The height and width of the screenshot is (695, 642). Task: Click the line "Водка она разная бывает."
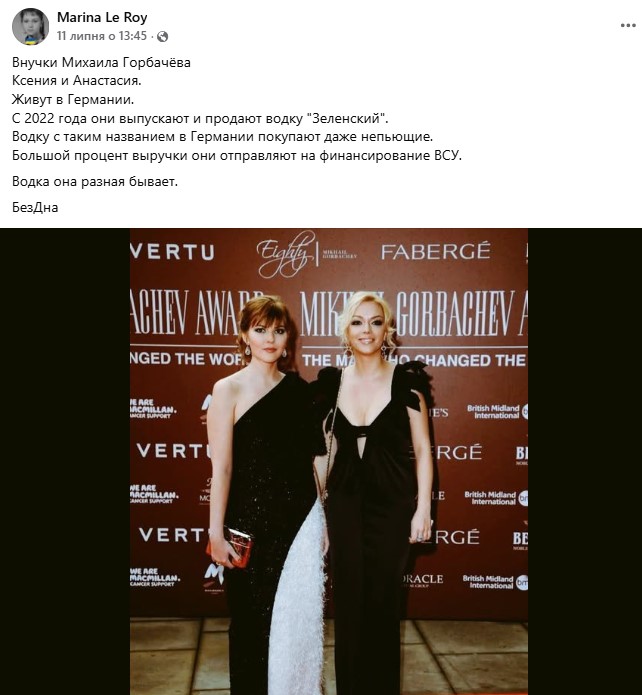[x=95, y=182]
